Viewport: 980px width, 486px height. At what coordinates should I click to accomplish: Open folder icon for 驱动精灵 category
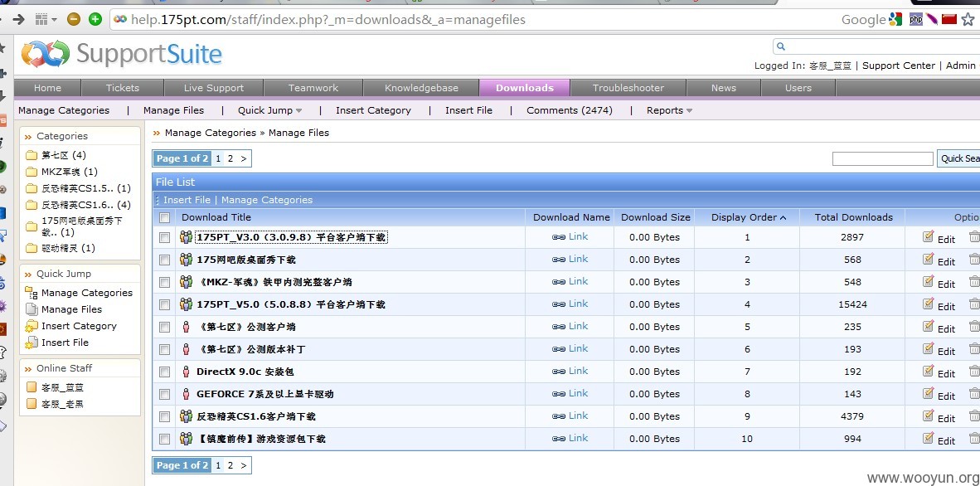(x=32, y=248)
